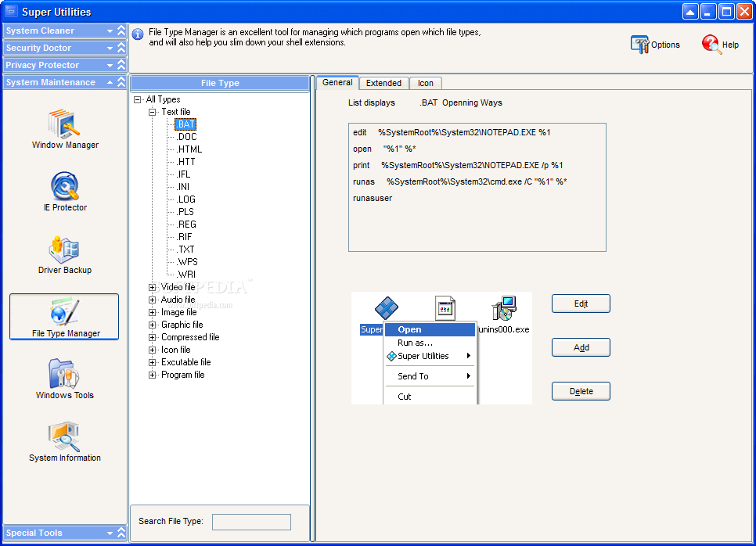The image size is (756, 546).
Task: Select the .DOC file type
Action: (x=186, y=137)
